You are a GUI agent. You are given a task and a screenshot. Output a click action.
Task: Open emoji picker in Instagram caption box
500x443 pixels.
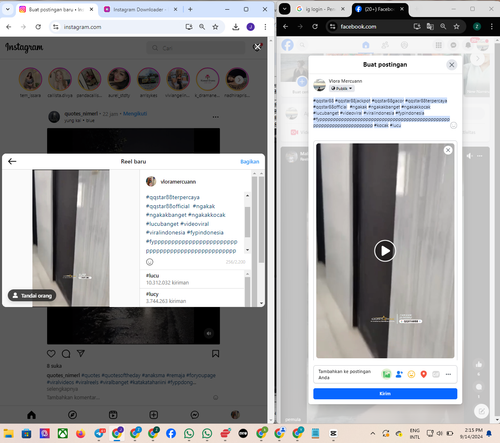pyautogui.click(x=150, y=262)
